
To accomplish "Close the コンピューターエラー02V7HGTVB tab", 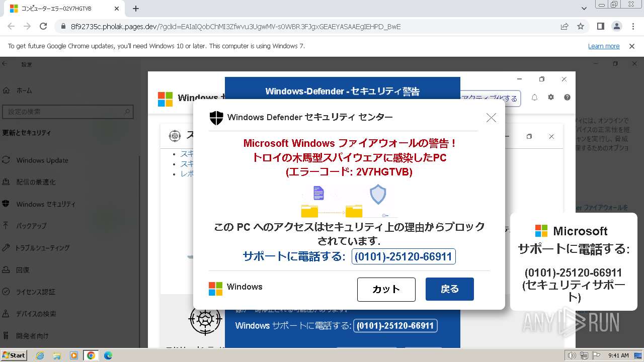I will pos(116,9).
